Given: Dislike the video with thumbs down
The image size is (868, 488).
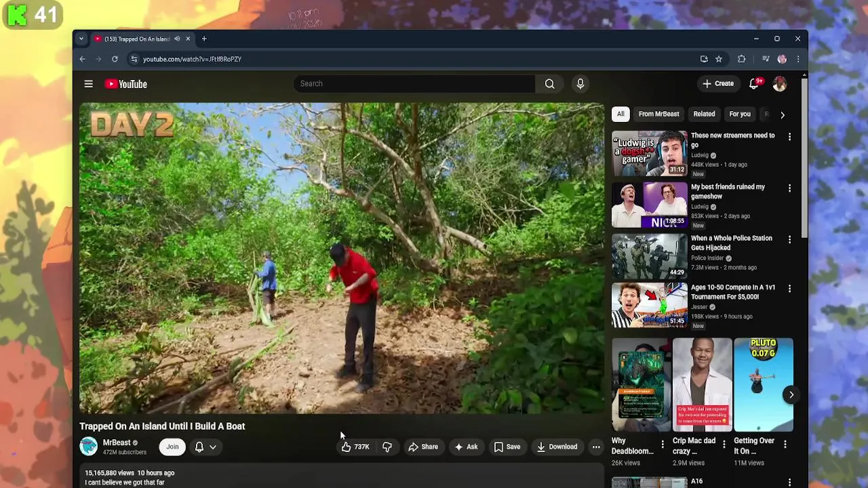Looking at the screenshot, I should coord(387,447).
